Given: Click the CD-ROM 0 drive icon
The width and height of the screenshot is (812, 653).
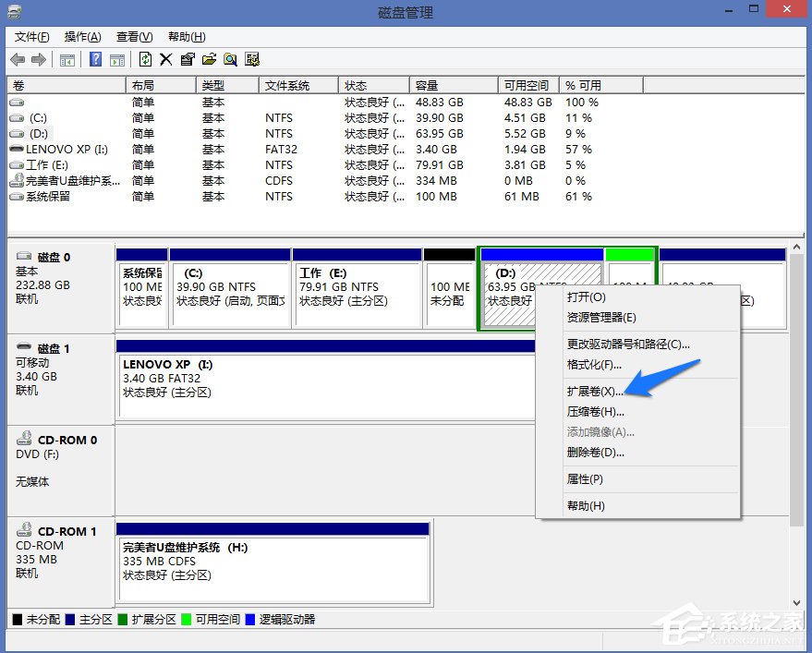Looking at the screenshot, I should 25,439.
